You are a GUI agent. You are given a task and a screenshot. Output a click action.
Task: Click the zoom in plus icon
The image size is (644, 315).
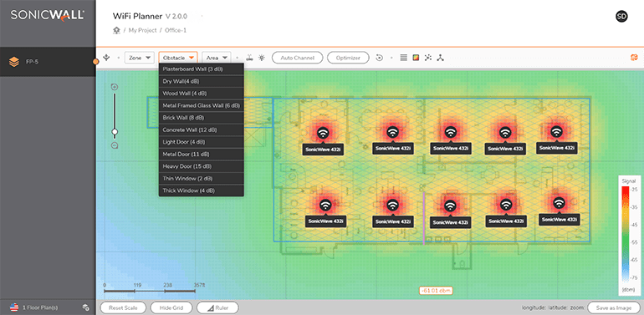coord(115,87)
